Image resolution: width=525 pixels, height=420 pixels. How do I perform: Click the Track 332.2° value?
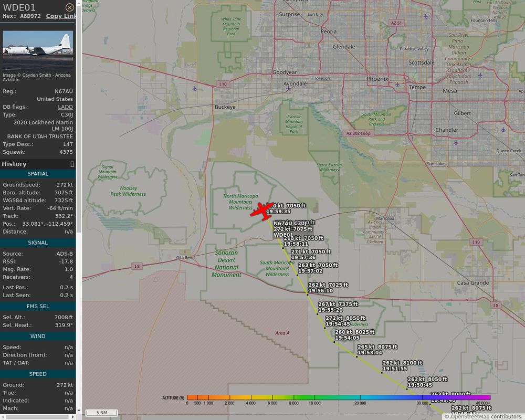[64, 216]
